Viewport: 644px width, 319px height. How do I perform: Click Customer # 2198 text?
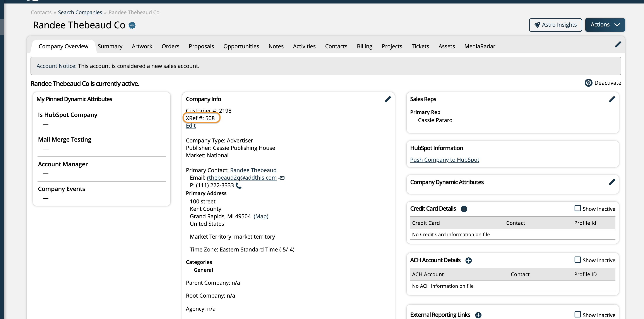[209, 111]
